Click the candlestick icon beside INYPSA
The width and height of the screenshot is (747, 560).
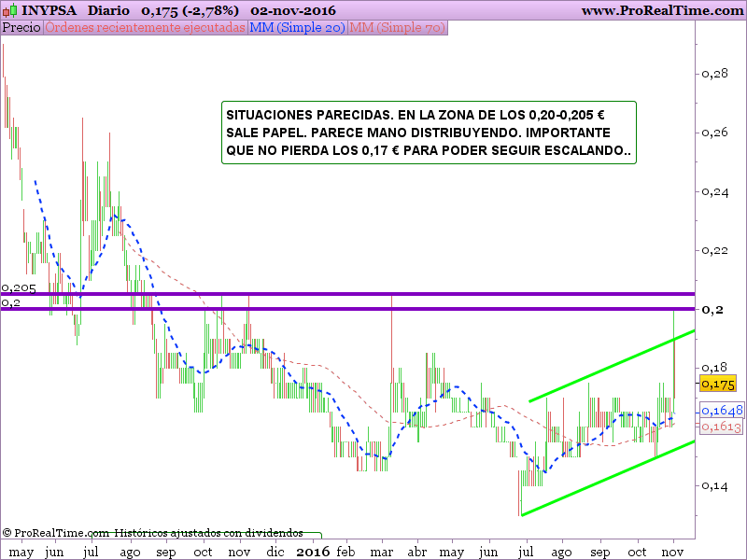click(x=10, y=10)
